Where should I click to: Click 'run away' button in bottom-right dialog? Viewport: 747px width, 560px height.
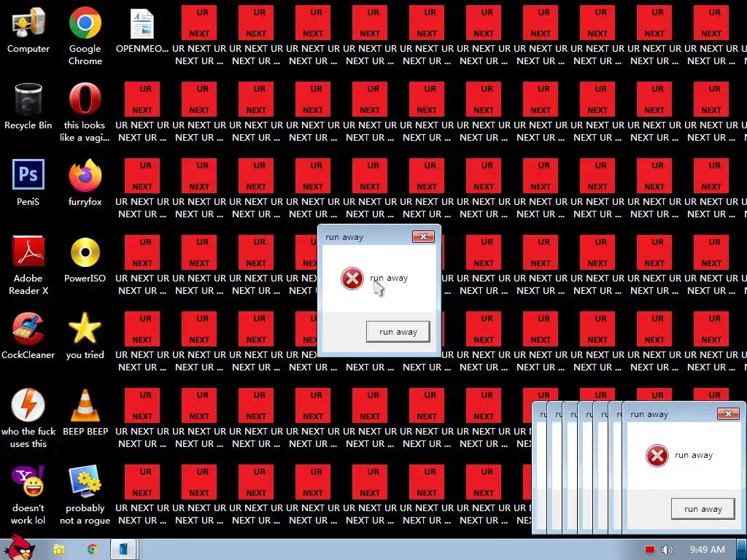(703, 509)
